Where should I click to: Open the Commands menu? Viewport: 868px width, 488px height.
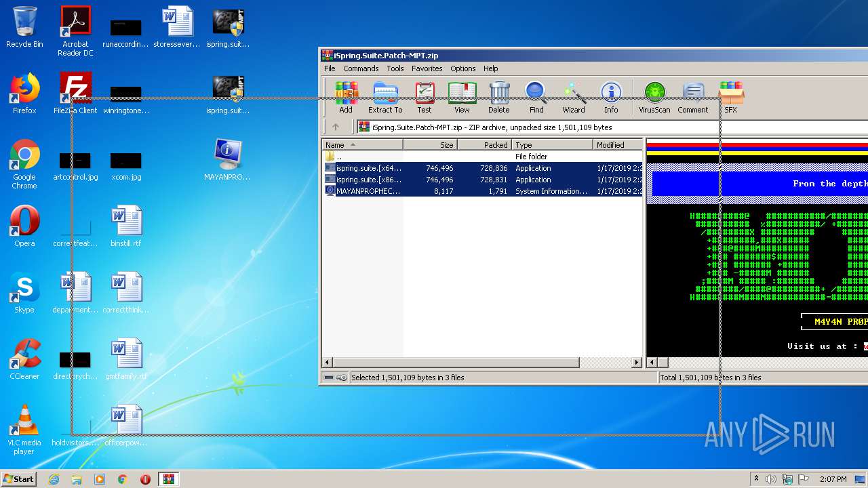(361, 68)
